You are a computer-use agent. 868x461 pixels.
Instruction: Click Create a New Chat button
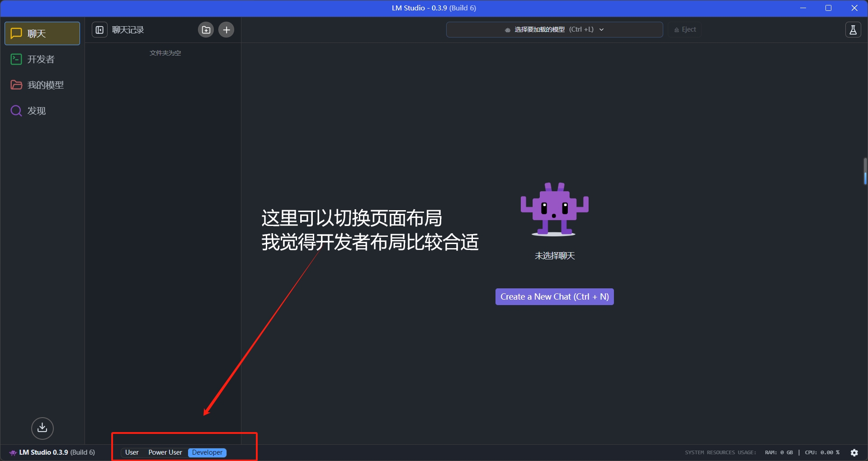coord(554,297)
